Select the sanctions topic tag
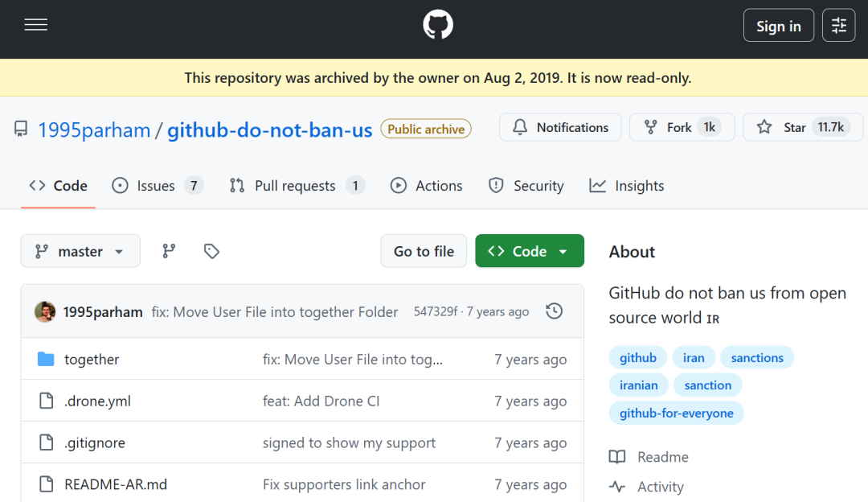 [x=757, y=357]
